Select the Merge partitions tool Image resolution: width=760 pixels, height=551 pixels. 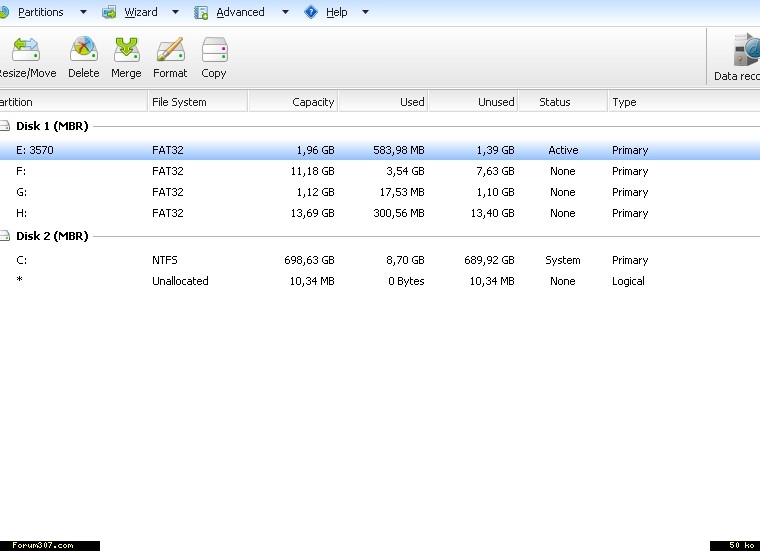126,50
